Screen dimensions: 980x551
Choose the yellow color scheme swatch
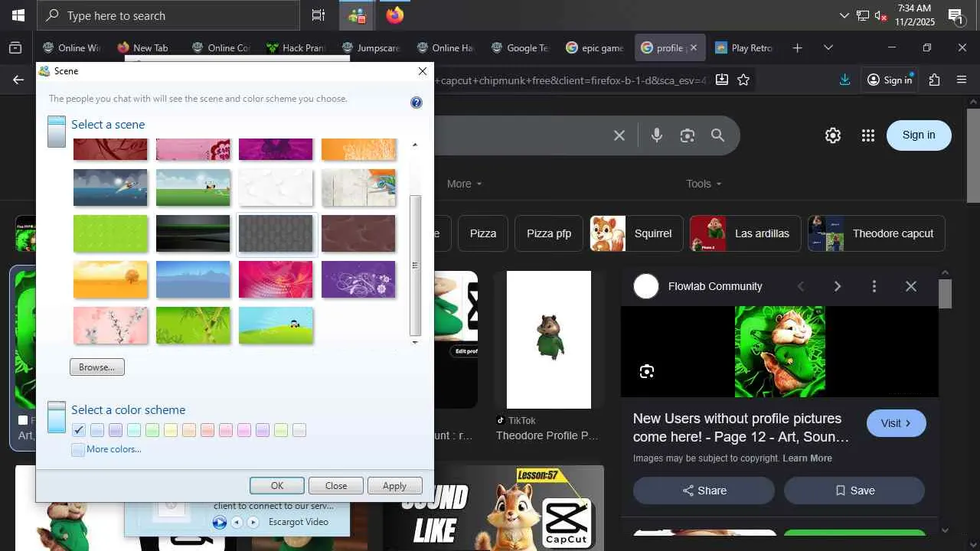click(171, 430)
